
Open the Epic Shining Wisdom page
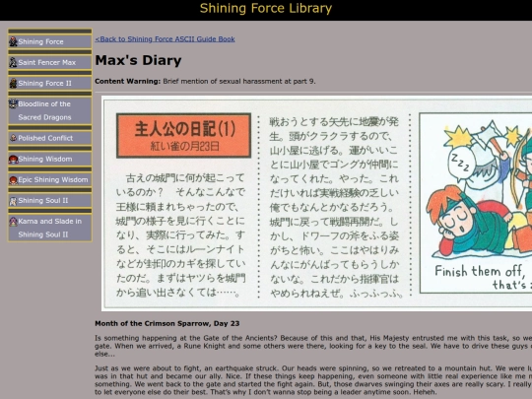[x=50, y=180]
